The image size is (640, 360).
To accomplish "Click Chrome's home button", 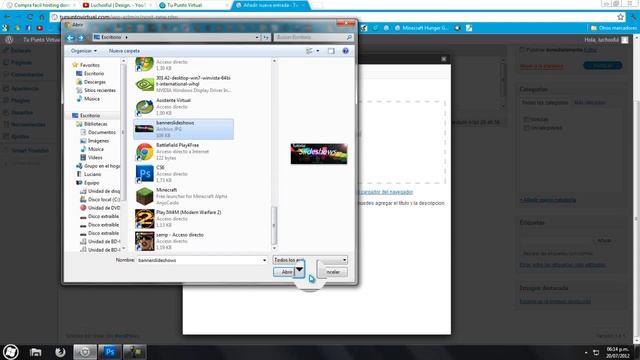I will click(41, 17).
